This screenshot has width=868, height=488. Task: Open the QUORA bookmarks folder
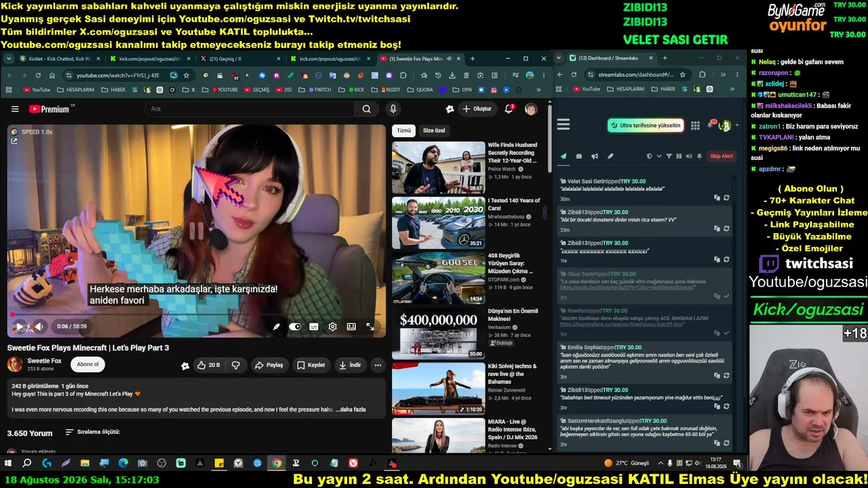click(421, 89)
